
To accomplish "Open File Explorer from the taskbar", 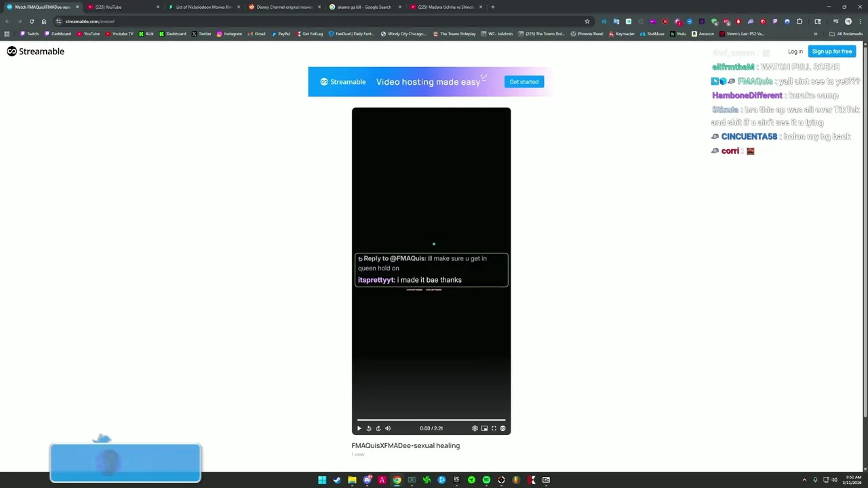I will 352,480.
